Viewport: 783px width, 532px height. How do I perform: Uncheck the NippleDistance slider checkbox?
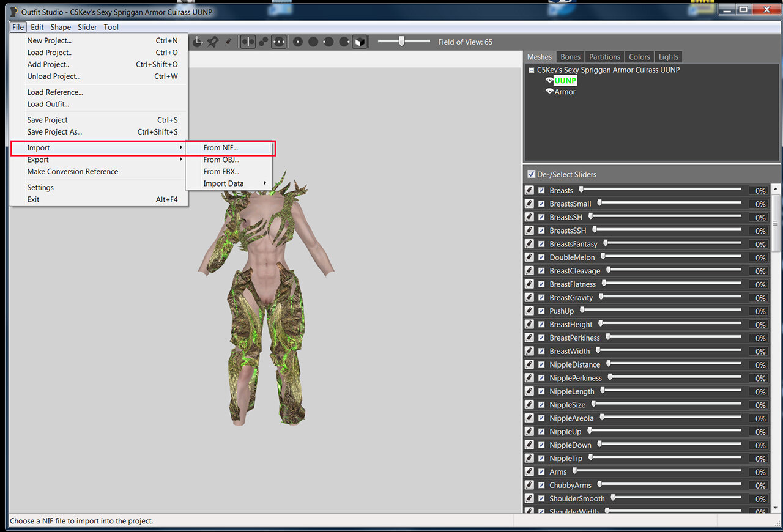(x=541, y=364)
